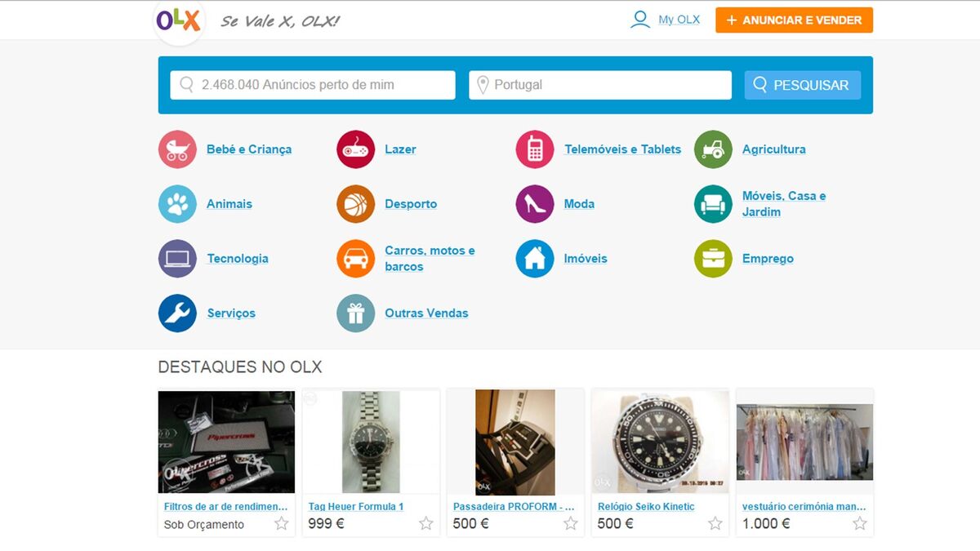The height and width of the screenshot is (551, 980).
Task: Favorite the Tag Heuer Formula 1 star
Action: point(426,524)
